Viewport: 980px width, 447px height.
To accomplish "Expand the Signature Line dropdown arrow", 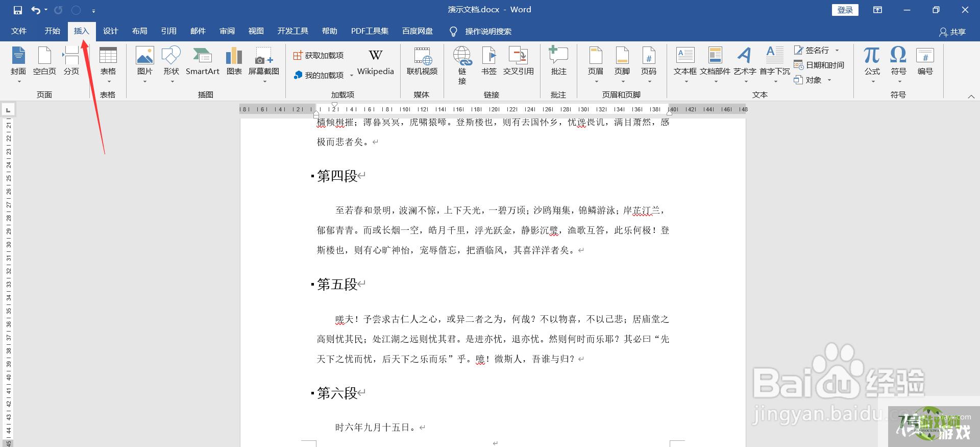I will pos(837,50).
